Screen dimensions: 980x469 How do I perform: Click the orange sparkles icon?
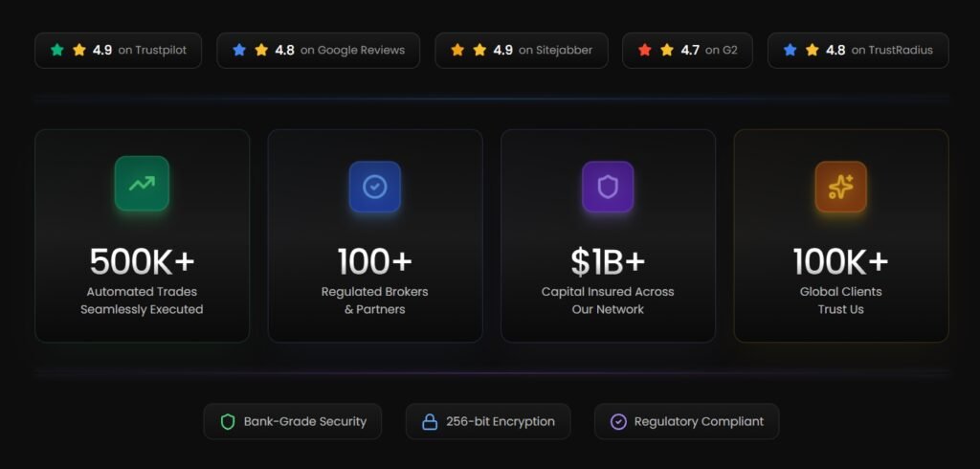pyautogui.click(x=841, y=187)
